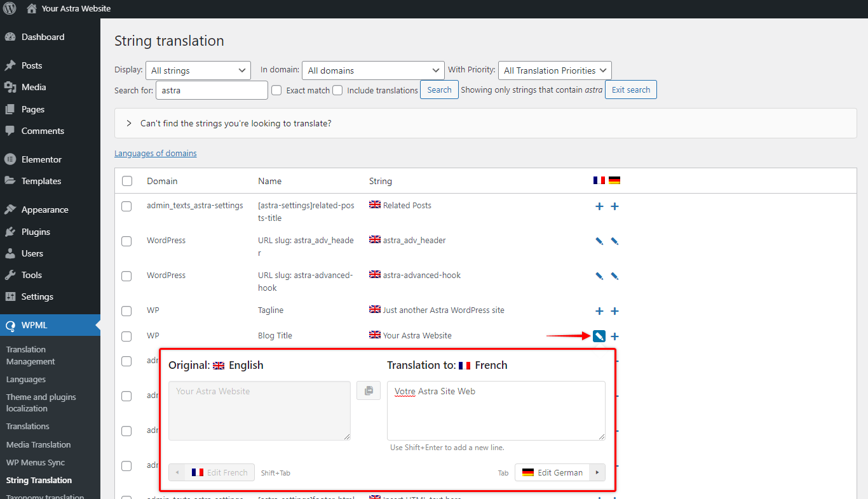This screenshot has height=499, width=868.
Task: Go to Media Translation submenu
Action: point(39,444)
